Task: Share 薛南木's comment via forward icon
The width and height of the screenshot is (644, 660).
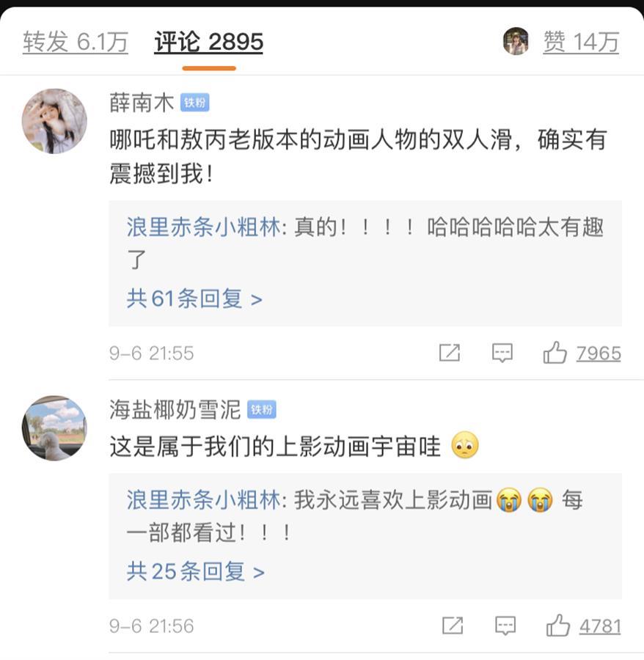Action: 449,353
